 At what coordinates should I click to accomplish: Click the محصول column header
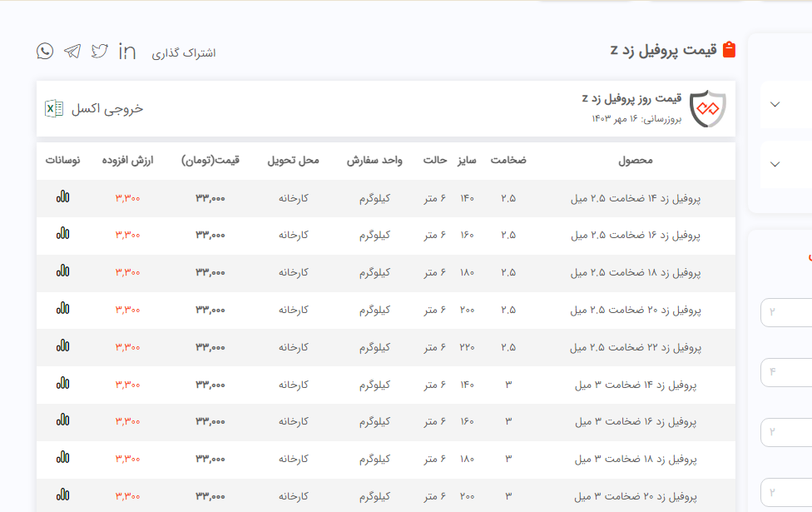636,160
